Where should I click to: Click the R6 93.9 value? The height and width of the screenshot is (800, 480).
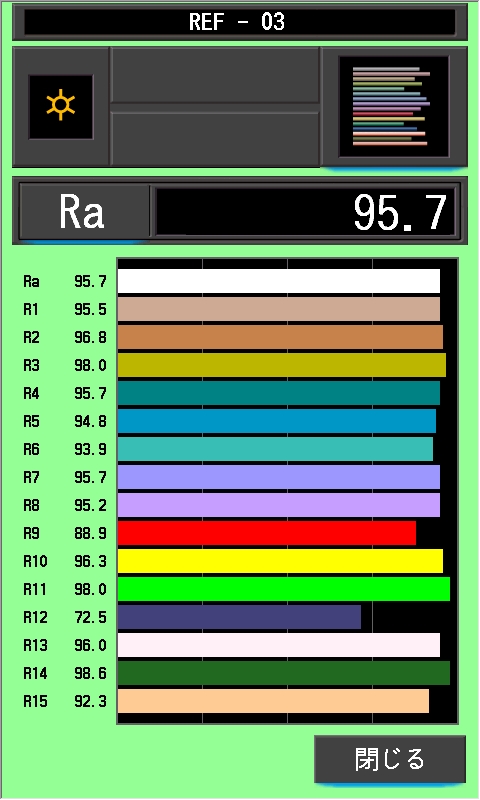click(90, 449)
